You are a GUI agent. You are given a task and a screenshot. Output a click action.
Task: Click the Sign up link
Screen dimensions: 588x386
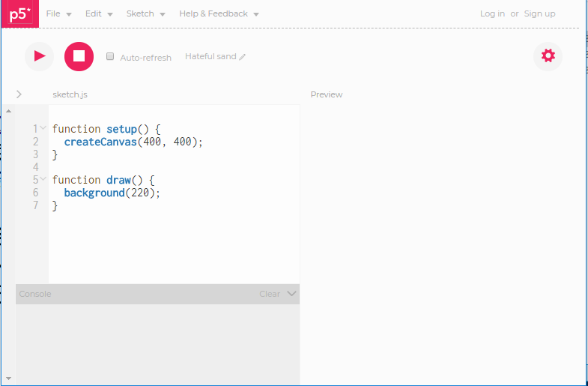(539, 13)
